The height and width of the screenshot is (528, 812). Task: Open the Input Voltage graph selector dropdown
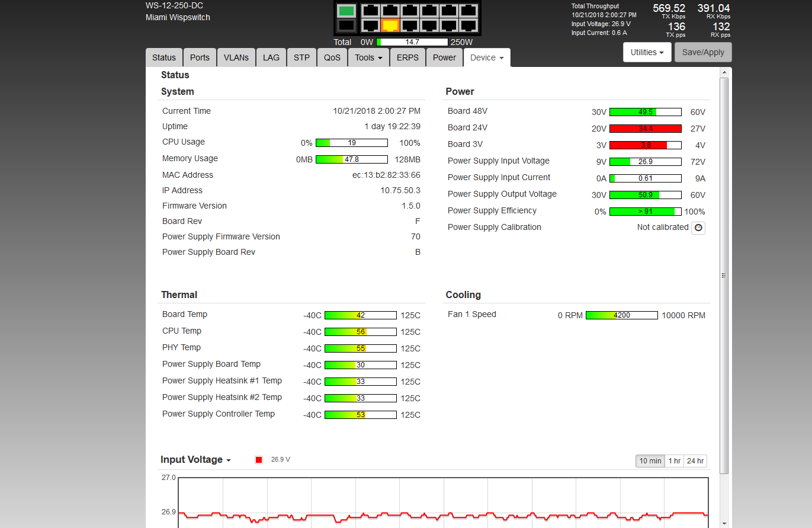tap(195, 460)
